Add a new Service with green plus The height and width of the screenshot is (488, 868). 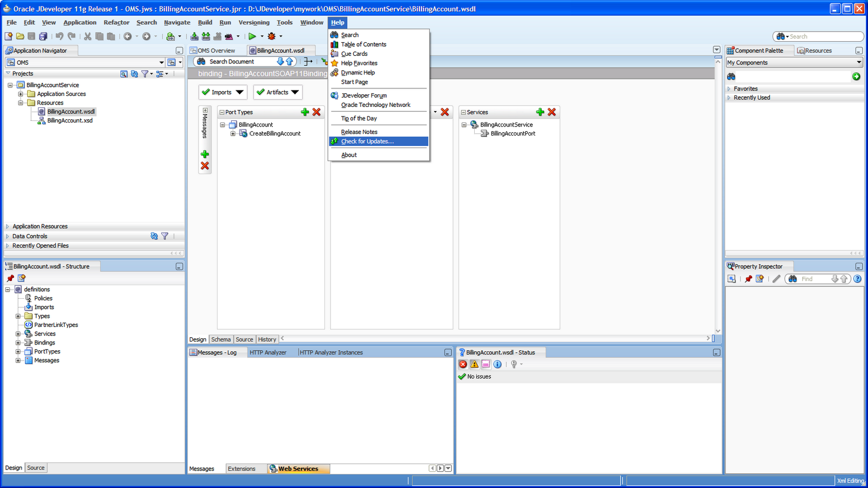tap(540, 112)
